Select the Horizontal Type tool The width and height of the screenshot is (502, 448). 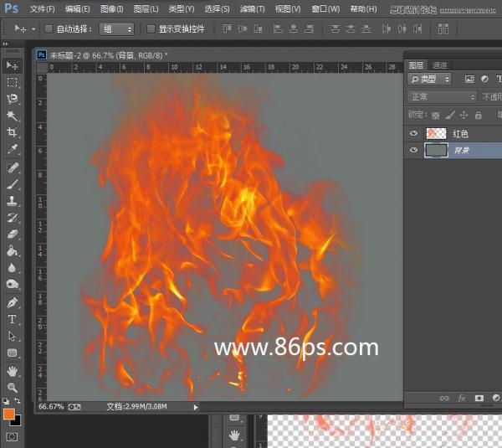coord(13,319)
